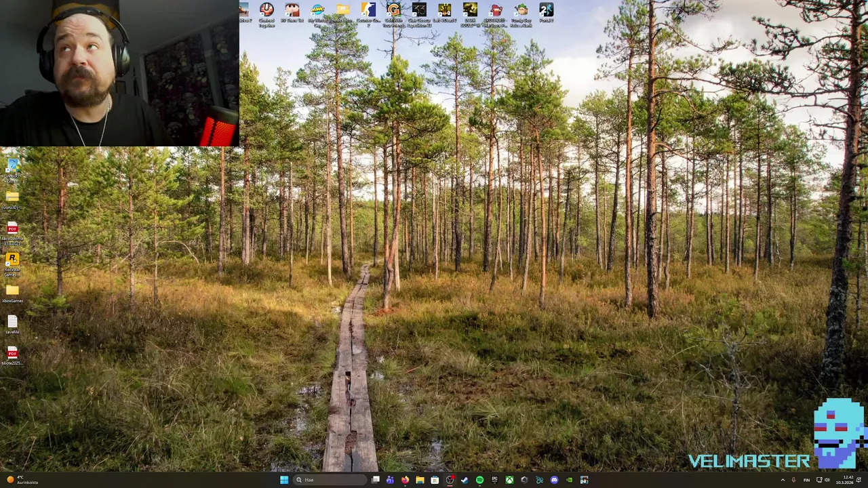This screenshot has width=868, height=488.
Task: Open the Golf With Your Friends shortcut
Action: [394, 14]
